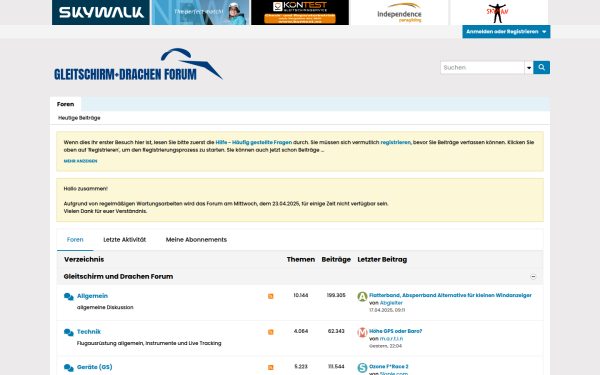Open the Allgemein forum
The width and height of the screenshot is (600, 375).
tap(92, 296)
